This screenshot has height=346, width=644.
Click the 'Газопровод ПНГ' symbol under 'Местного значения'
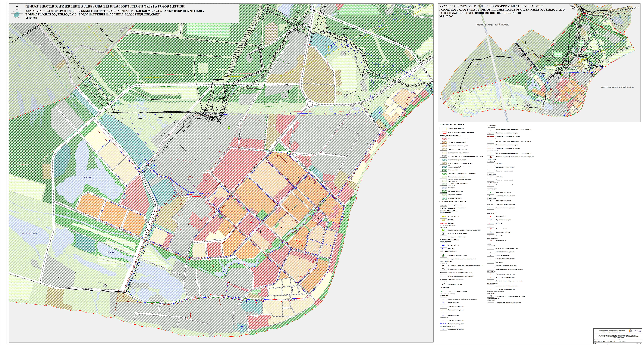coord(491,303)
